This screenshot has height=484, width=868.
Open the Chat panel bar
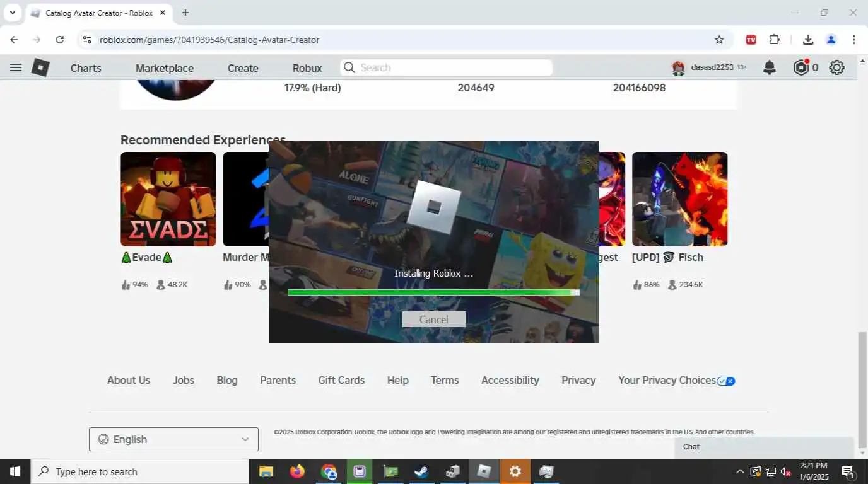pyautogui.click(x=764, y=447)
